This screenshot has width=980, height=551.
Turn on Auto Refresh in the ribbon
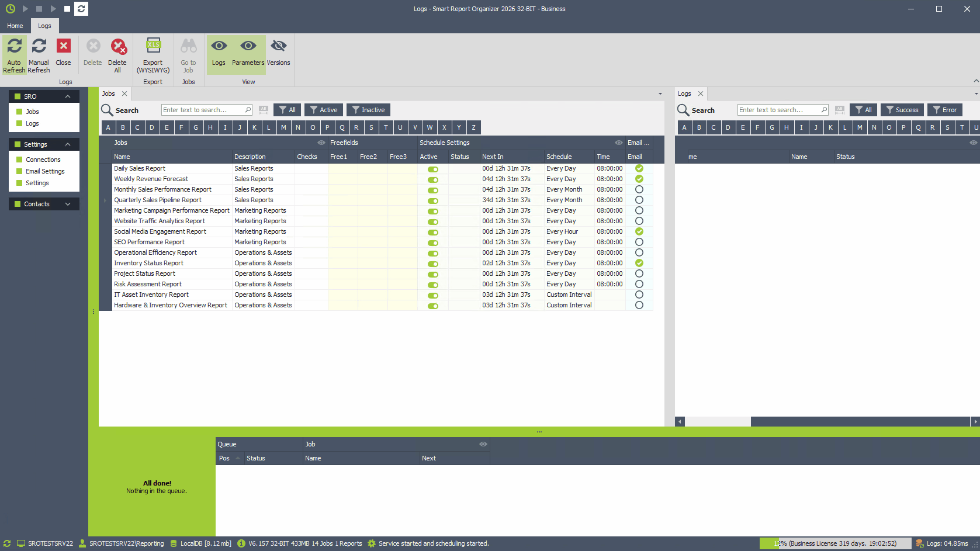[x=14, y=55]
